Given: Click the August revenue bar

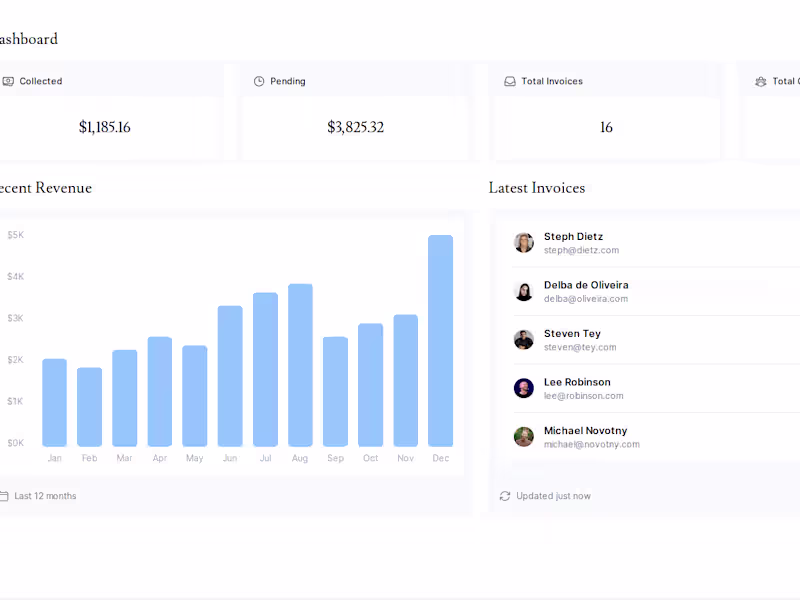Looking at the screenshot, I should tap(300, 365).
